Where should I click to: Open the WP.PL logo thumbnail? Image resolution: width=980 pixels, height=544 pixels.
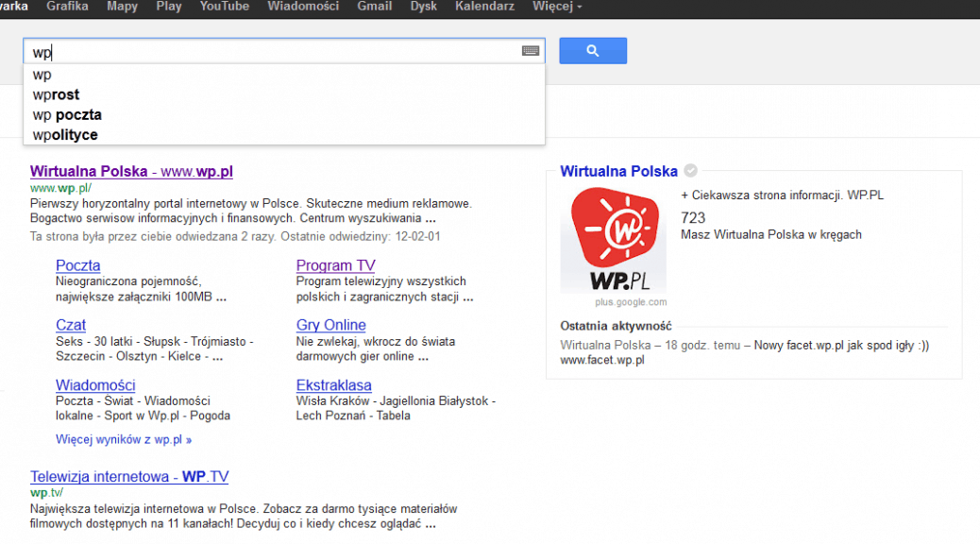click(x=613, y=240)
